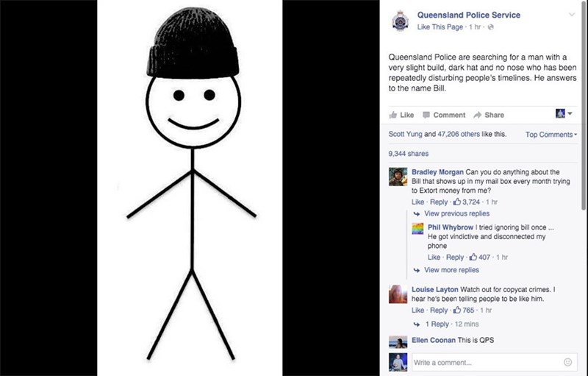Click the comments panel scrollbar

pyautogui.click(x=584, y=105)
